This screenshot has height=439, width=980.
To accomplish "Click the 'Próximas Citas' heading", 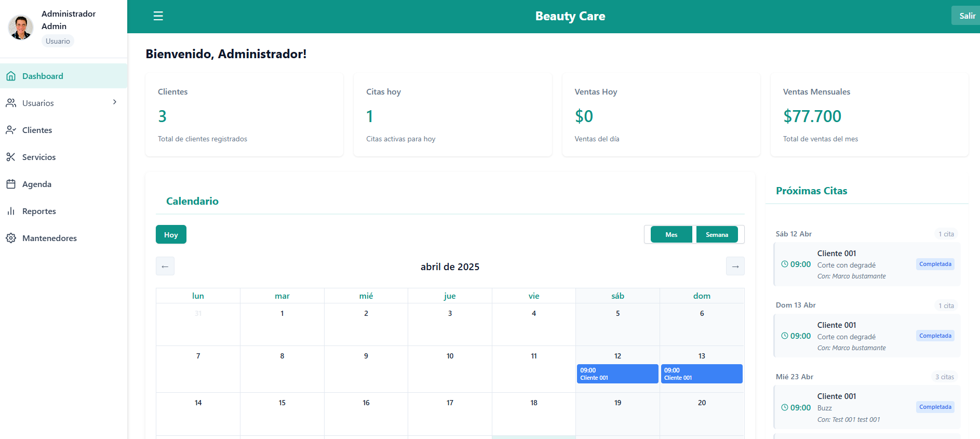I will click(811, 191).
